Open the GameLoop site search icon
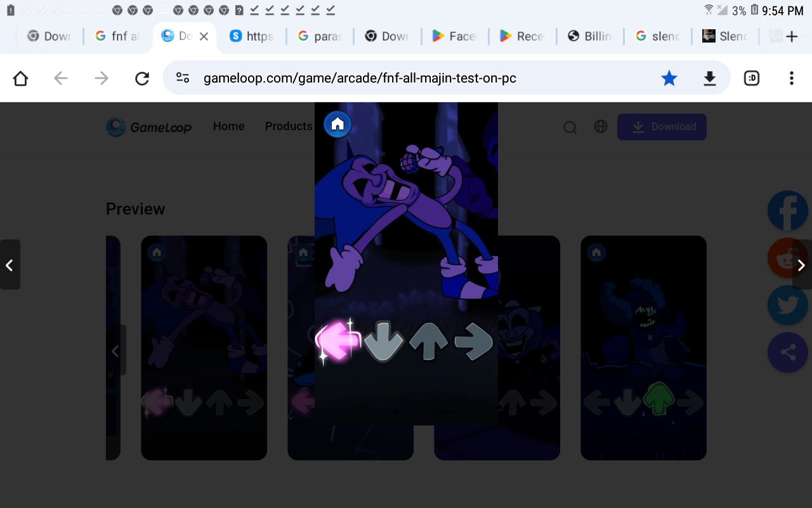This screenshot has width=812, height=508. click(570, 127)
